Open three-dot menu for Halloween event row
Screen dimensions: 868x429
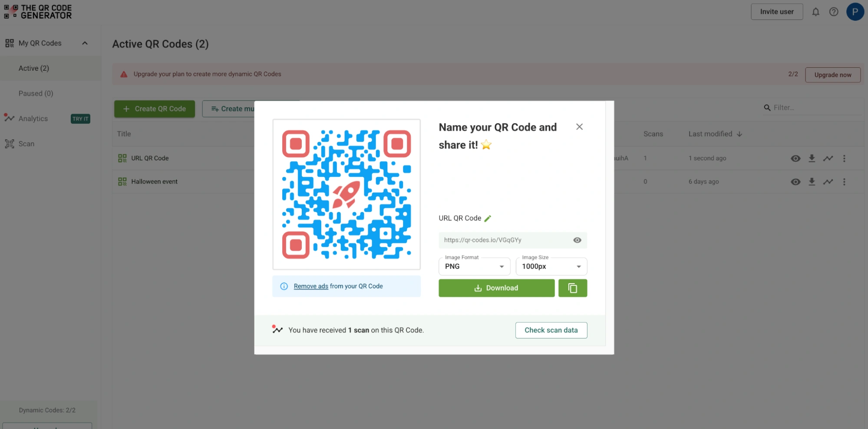point(844,182)
